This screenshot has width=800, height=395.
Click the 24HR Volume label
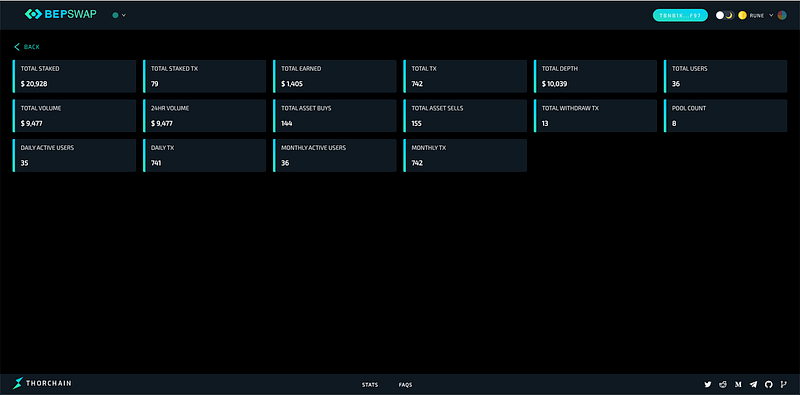pyautogui.click(x=169, y=108)
